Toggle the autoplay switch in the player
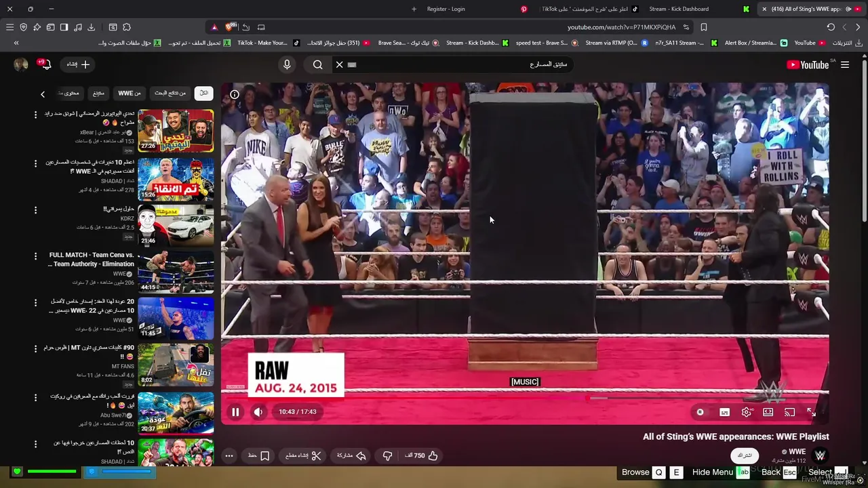 [x=701, y=412]
